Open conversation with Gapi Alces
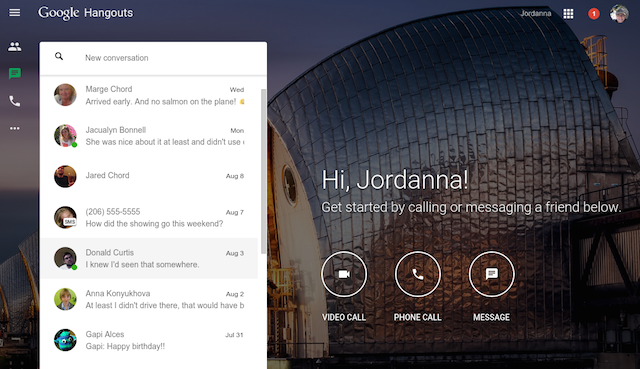 pyautogui.click(x=149, y=340)
